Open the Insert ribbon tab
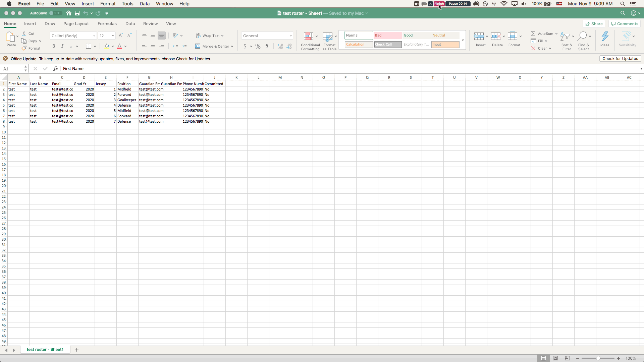 pos(30,24)
